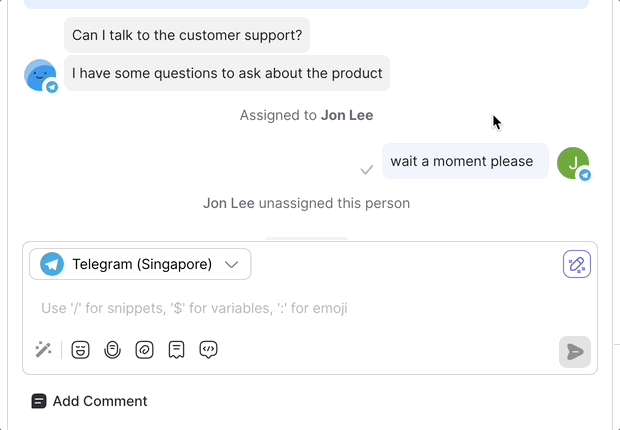This screenshot has height=430, width=620.
Task: Click the AI compose icon in the top-right of the message box
Action: tap(576, 264)
